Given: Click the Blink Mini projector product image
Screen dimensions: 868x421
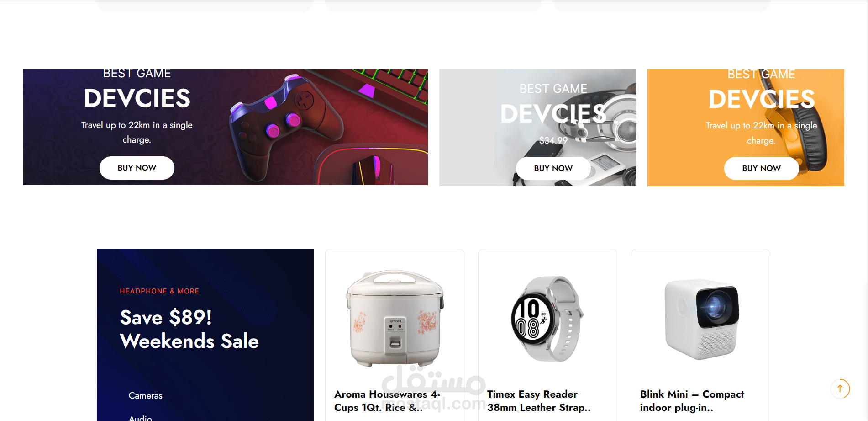Looking at the screenshot, I should click(700, 319).
